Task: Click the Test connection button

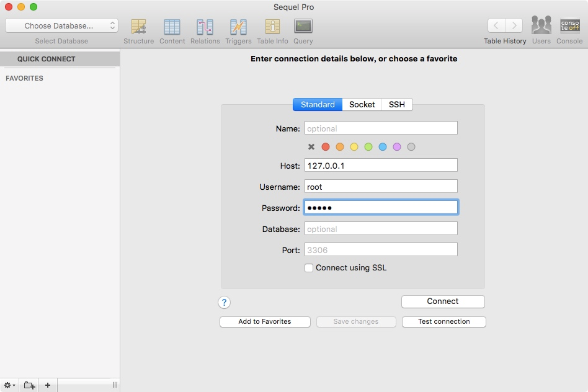Action: 444,322
